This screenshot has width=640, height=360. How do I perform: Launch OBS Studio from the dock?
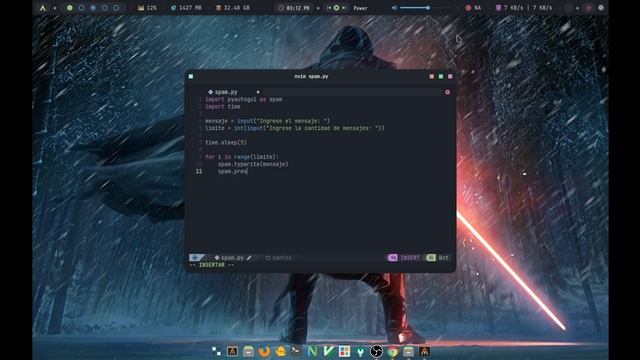click(376, 351)
